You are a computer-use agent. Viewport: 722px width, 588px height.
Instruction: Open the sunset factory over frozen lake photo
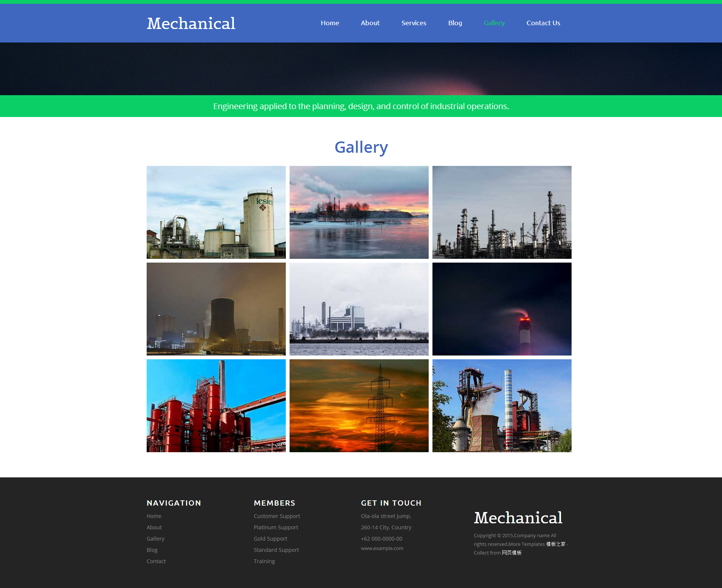[x=359, y=212]
